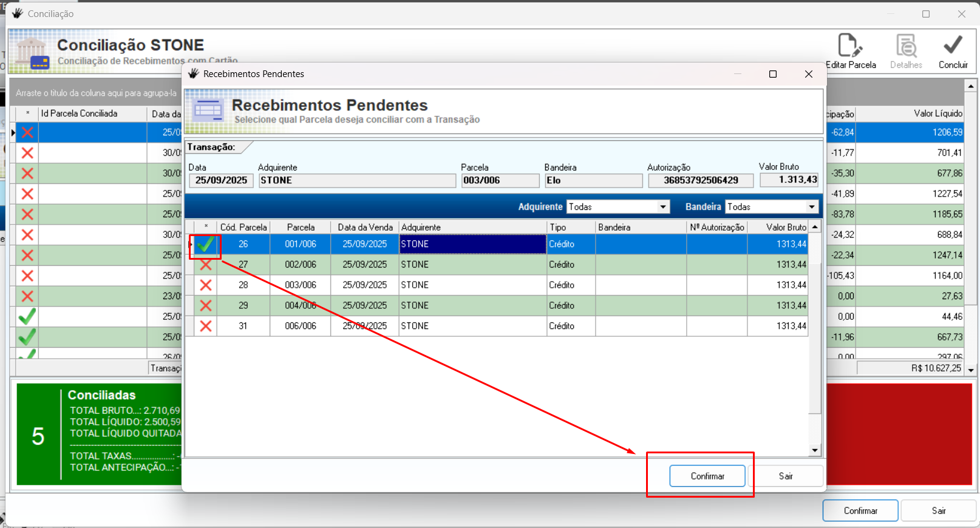The image size is (980, 528).
Task: Expand the Bandeira filter dropdown
Action: tap(812, 207)
